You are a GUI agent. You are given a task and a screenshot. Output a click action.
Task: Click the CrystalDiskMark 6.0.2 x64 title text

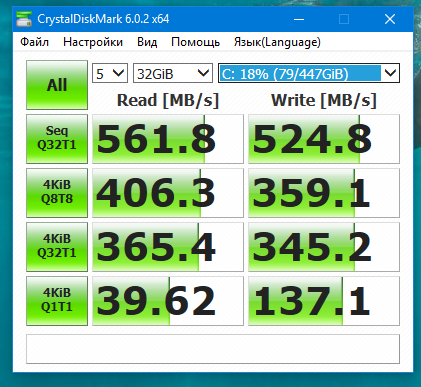click(x=103, y=19)
